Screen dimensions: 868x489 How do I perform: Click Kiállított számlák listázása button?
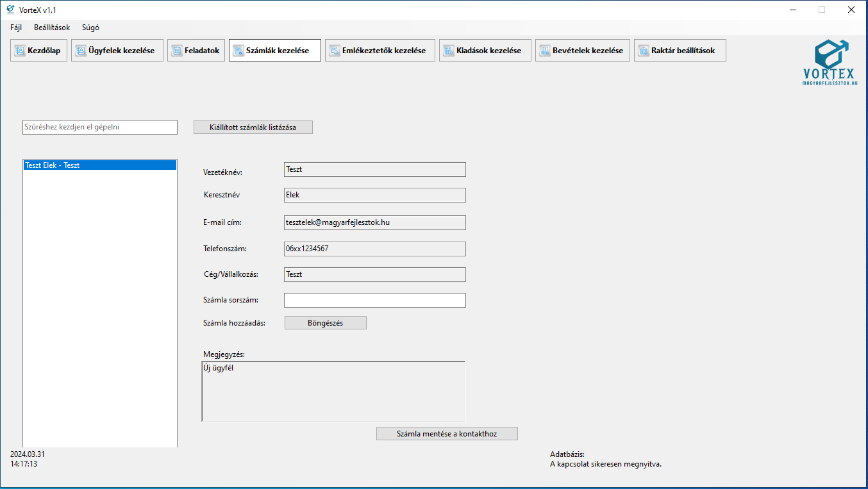point(253,127)
